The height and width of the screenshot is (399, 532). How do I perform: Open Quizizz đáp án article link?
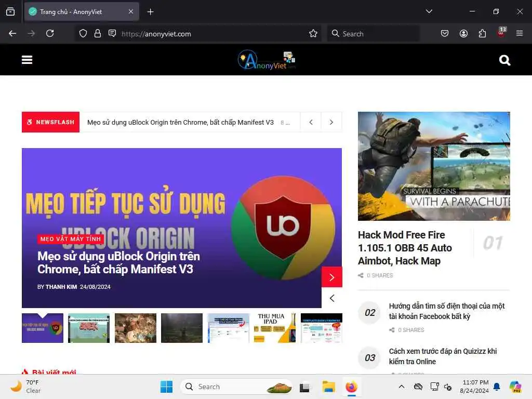(443, 356)
